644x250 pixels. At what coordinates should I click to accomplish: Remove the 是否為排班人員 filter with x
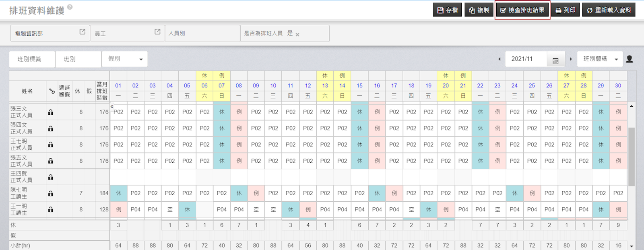[297, 35]
